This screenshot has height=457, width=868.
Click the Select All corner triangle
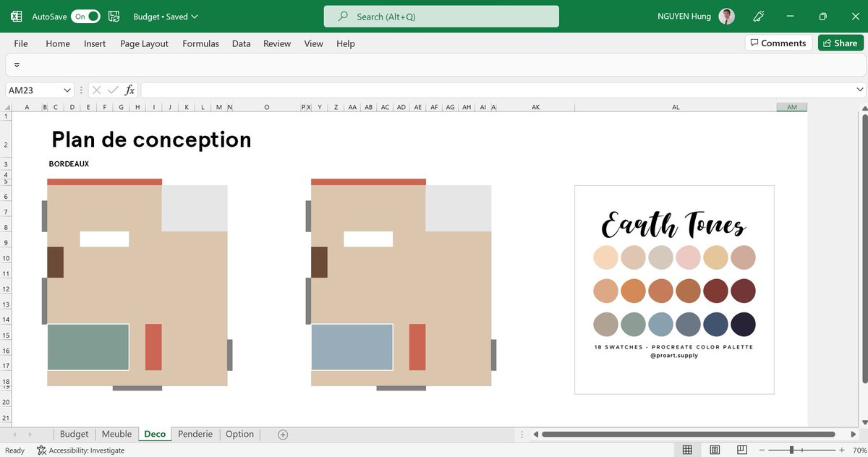[x=6, y=107]
